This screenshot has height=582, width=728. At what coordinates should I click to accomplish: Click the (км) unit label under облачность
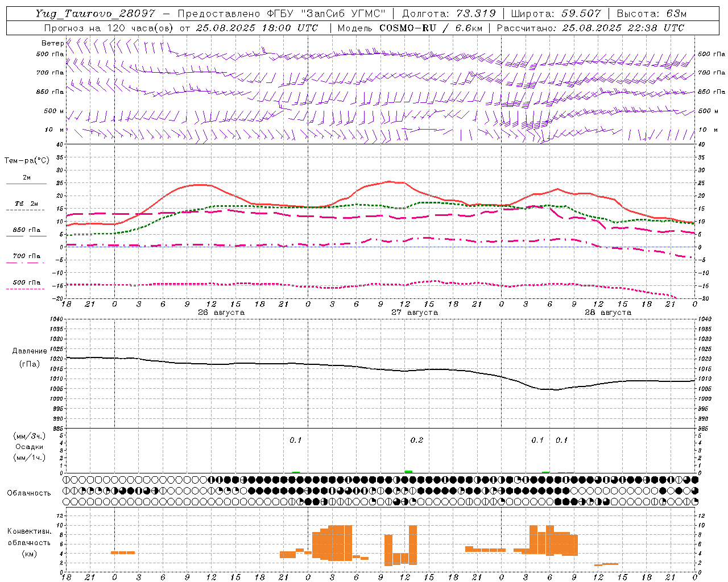pyautogui.click(x=29, y=554)
